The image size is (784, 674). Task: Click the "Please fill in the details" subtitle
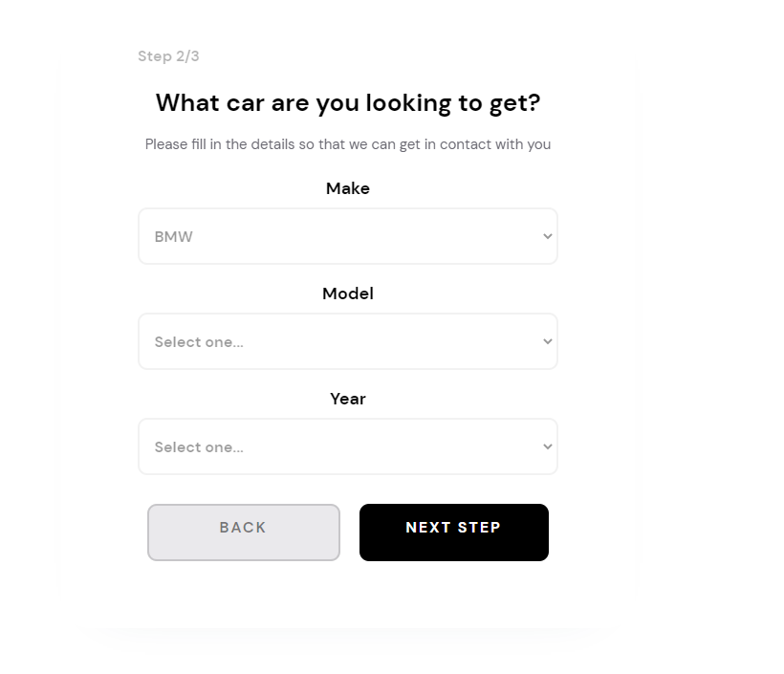[x=348, y=144]
